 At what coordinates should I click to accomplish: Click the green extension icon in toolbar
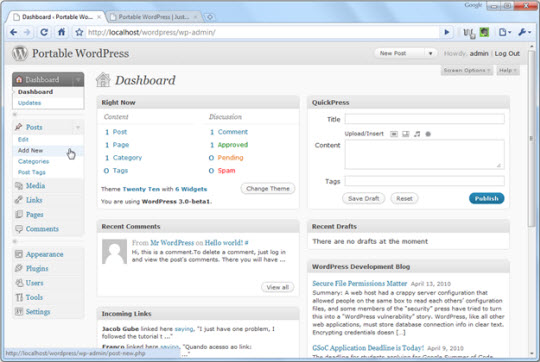pyautogui.click(x=484, y=32)
